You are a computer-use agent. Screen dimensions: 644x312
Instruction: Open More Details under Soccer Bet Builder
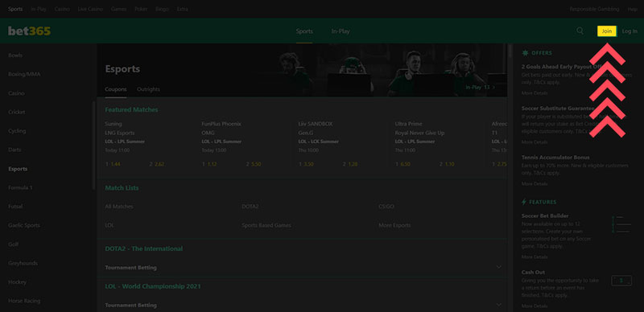tap(535, 257)
